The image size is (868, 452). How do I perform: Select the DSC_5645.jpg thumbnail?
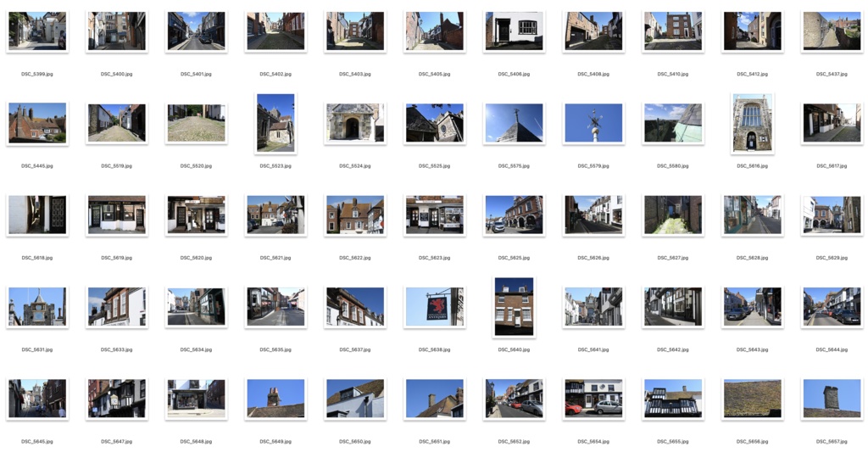(37, 399)
